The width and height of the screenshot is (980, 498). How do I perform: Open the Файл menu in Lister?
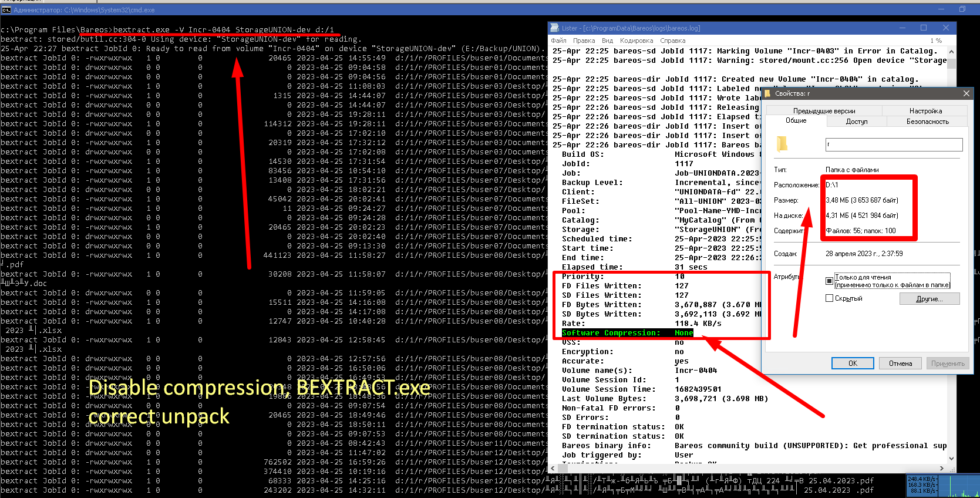click(x=558, y=41)
